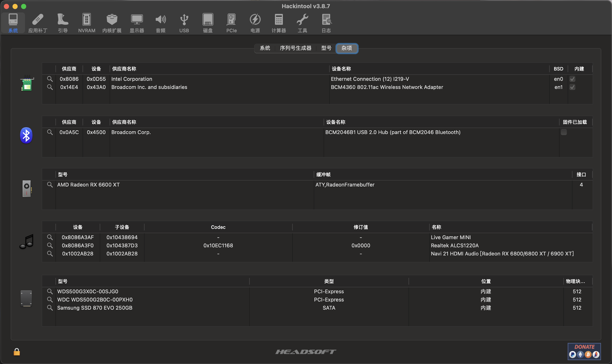
Task: Click the music note audio icon
Action: click(x=26, y=241)
